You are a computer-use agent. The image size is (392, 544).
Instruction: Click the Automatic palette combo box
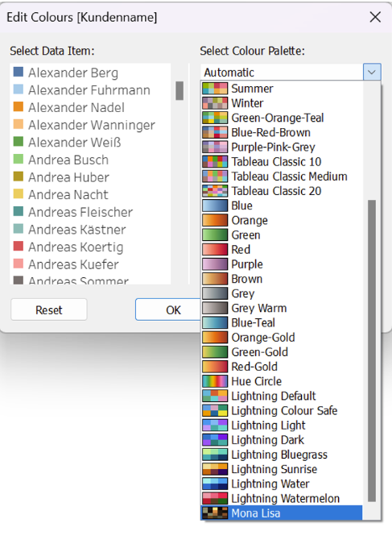click(291, 73)
